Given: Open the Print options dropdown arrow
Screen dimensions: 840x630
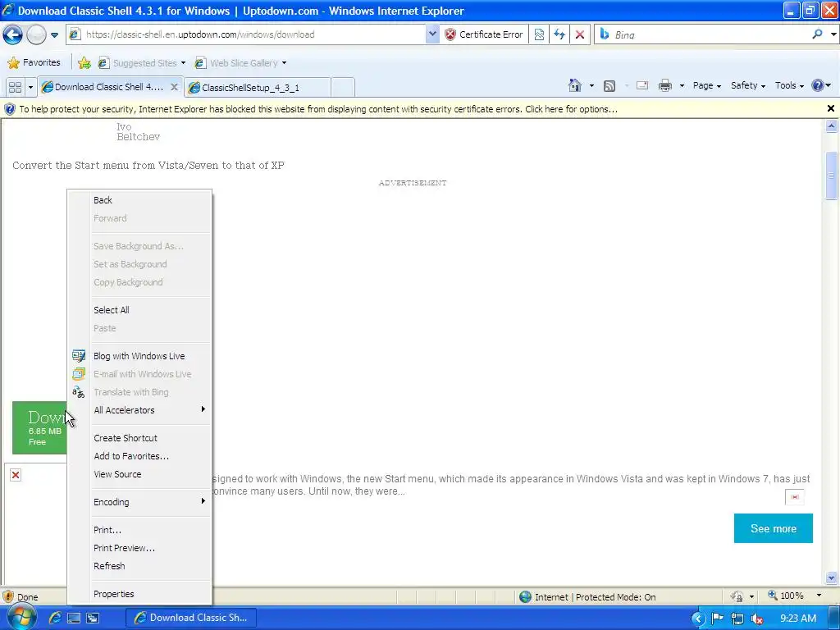Looking at the screenshot, I should pos(682,85).
